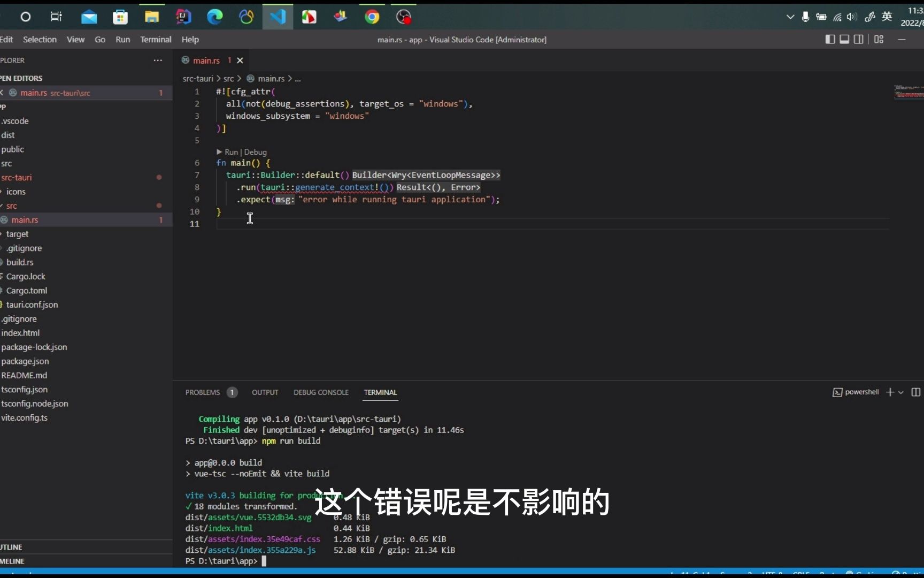The image size is (924, 578).
Task: Place cursor on empty line 11 in editor
Action: coord(552,224)
